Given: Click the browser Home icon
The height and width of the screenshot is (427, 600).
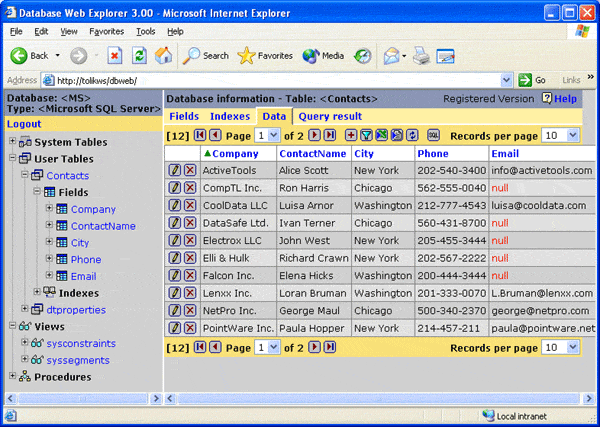Looking at the screenshot, I should coord(163,56).
